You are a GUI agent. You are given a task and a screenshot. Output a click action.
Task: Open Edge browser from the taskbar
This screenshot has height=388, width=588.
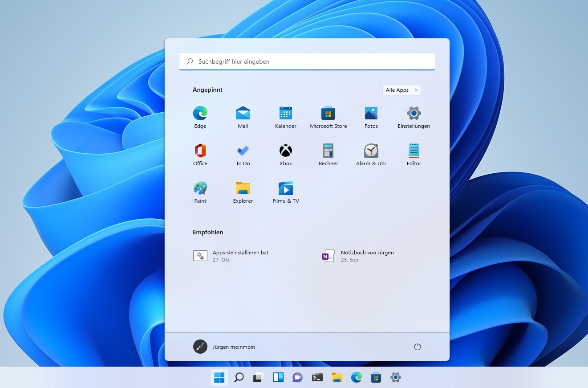pos(357,378)
